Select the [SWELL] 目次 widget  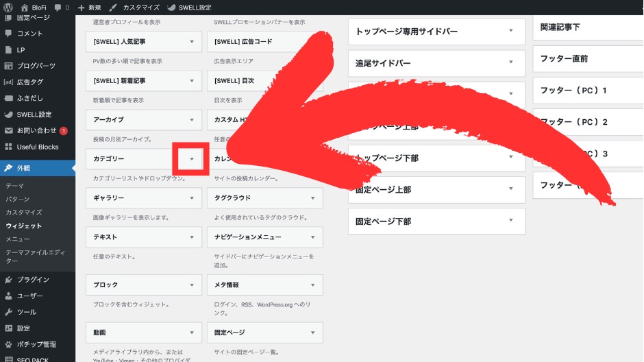point(265,80)
